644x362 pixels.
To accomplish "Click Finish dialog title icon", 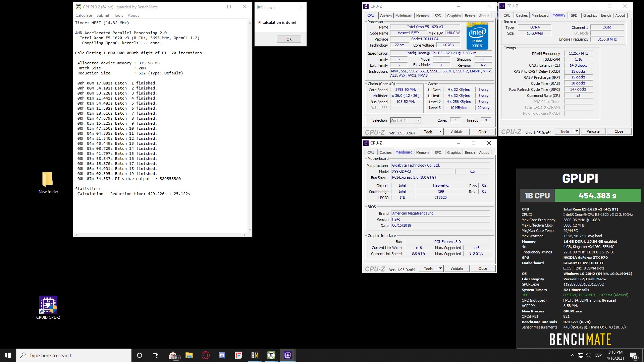I will (260, 7).
